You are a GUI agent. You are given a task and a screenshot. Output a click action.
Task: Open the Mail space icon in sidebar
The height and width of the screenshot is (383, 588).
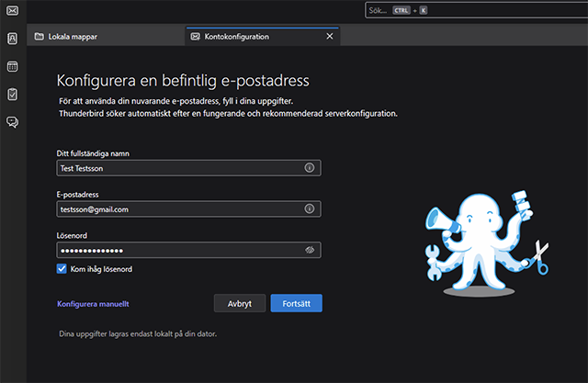[x=12, y=10]
